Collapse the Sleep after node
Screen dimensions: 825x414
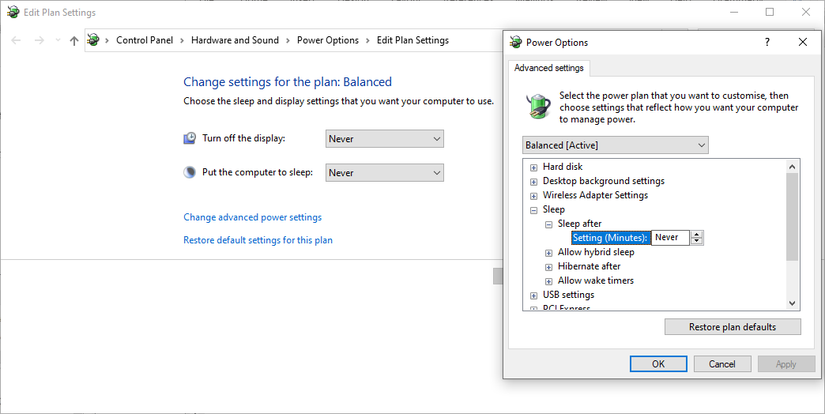coord(549,225)
